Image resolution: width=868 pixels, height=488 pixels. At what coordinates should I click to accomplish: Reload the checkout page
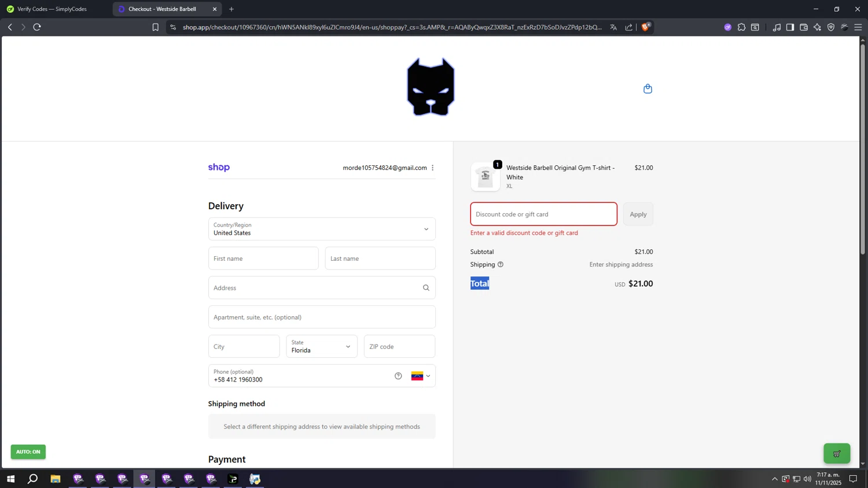coord(37,27)
